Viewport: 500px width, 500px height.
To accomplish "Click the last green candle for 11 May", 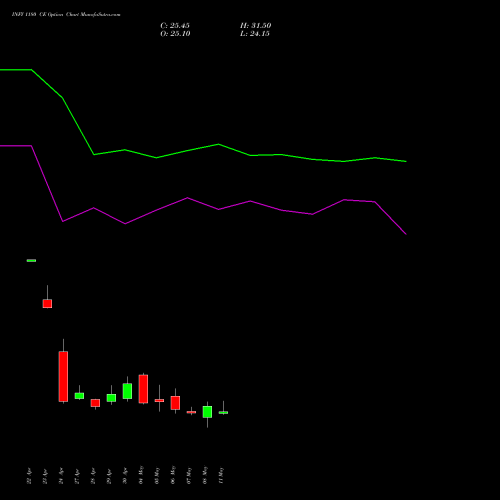I will (x=223, y=413).
